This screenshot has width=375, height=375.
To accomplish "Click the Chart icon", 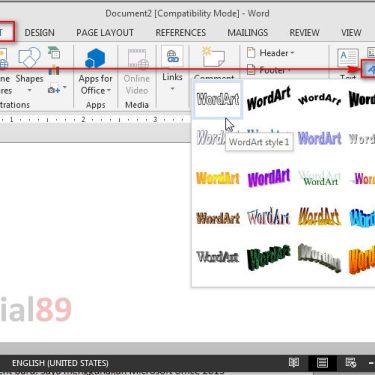I will pyautogui.click(x=54, y=70).
